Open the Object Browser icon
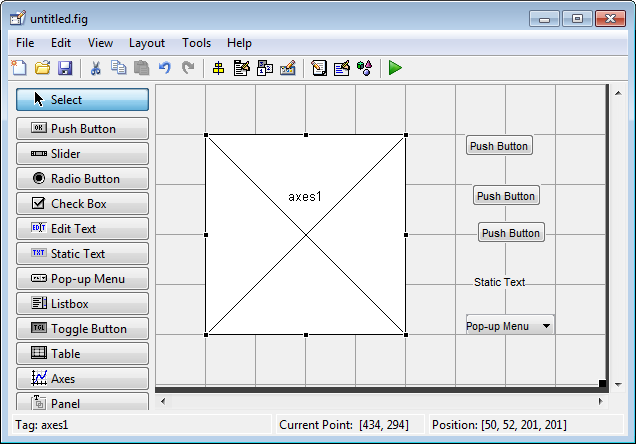The height and width of the screenshot is (444, 636). [364, 68]
